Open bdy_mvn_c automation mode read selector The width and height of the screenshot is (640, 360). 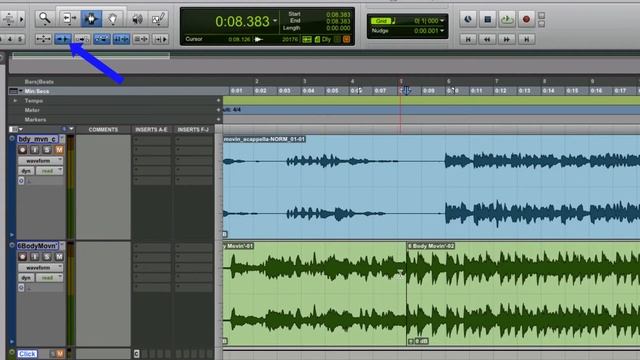click(x=49, y=171)
